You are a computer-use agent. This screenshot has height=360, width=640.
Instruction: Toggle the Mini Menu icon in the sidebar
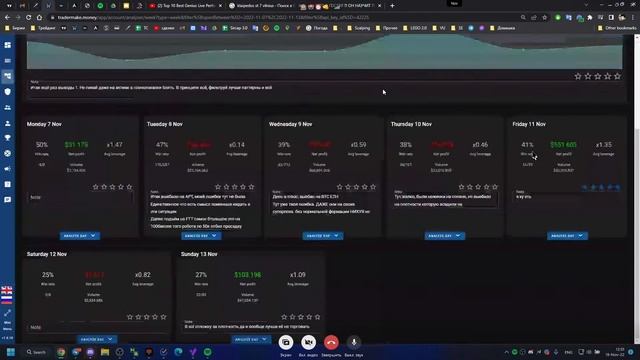pos(7,313)
